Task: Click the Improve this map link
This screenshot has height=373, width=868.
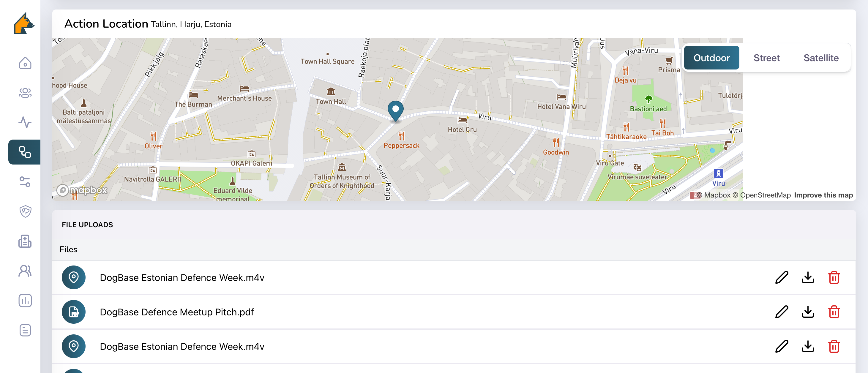Action: [x=823, y=195]
